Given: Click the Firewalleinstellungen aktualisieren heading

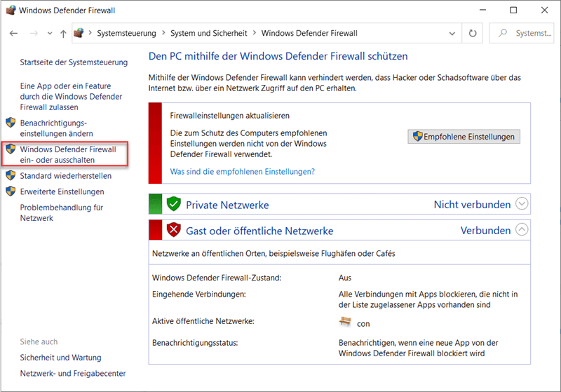Looking at the screenshot, I should (230, 116).
